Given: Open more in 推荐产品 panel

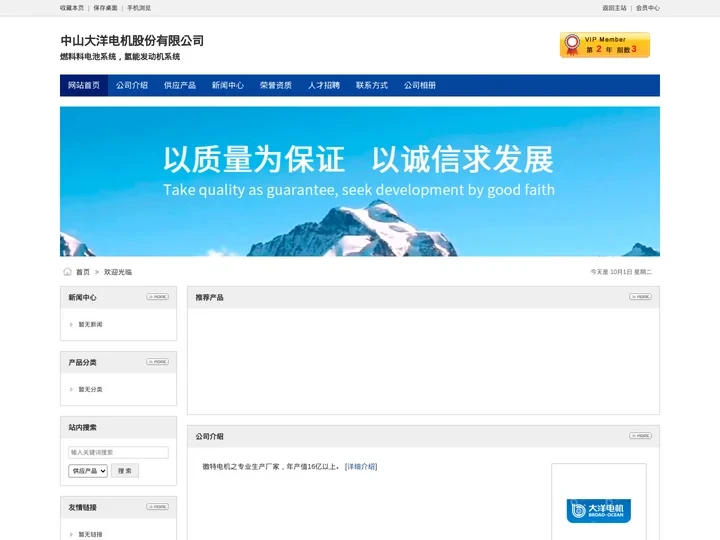Looking at the screenshot, I should [x=640, y=297].
